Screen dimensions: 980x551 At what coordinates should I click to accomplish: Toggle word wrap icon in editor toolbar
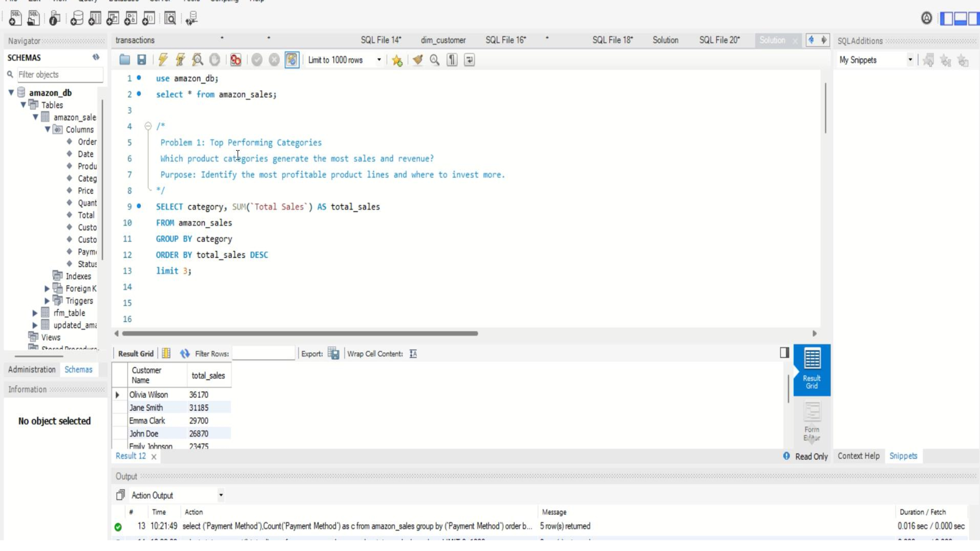pos(469,60)
